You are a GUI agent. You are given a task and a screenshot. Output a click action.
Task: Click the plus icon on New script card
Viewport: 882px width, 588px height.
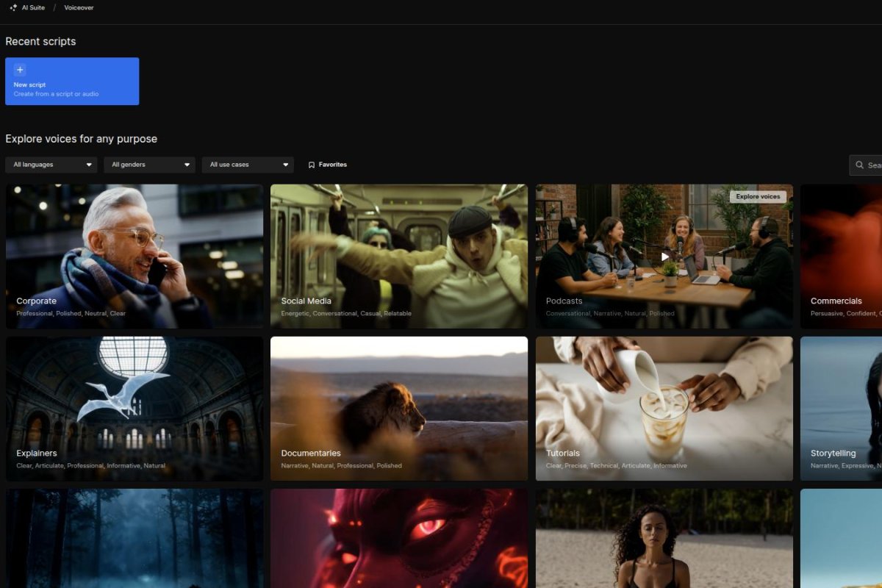[19, 69]
